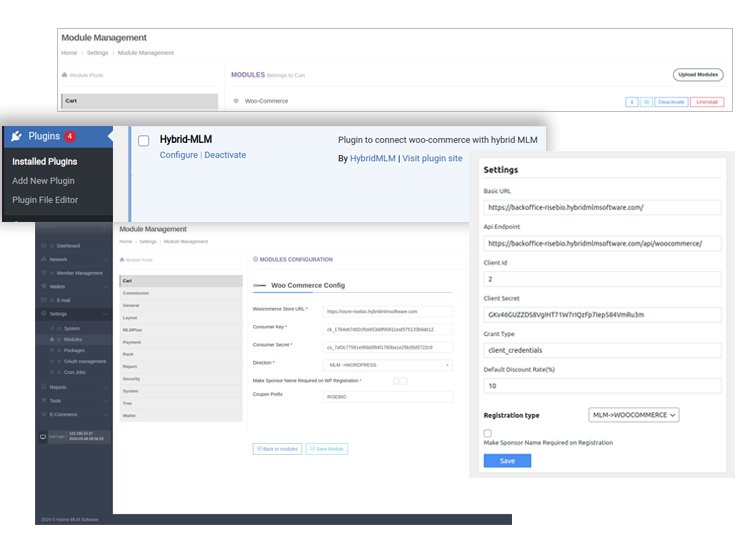Click the Modules Configuration gear icon
Viewport: 740px width, 550px height.
pos(255,259)
